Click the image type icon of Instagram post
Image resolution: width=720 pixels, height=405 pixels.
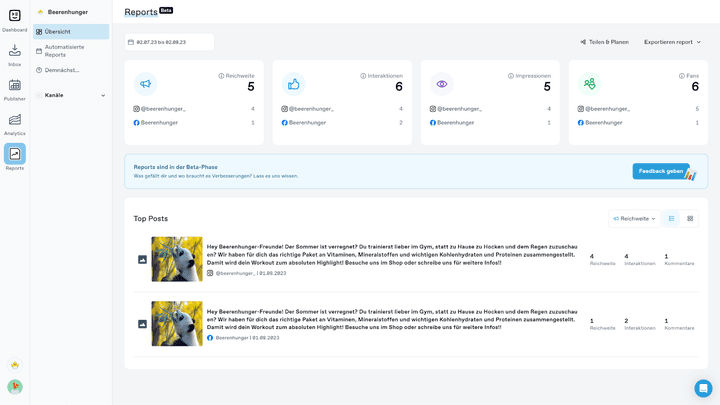point(142,259)
